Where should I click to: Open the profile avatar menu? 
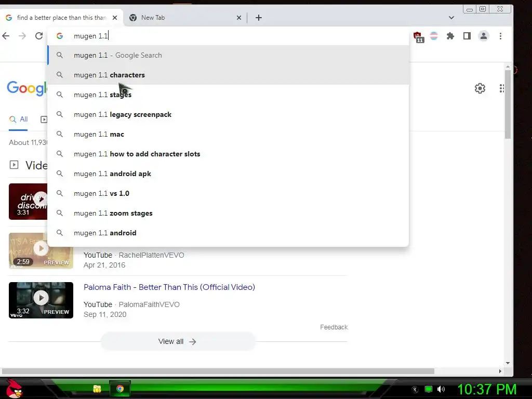[484, 36]
